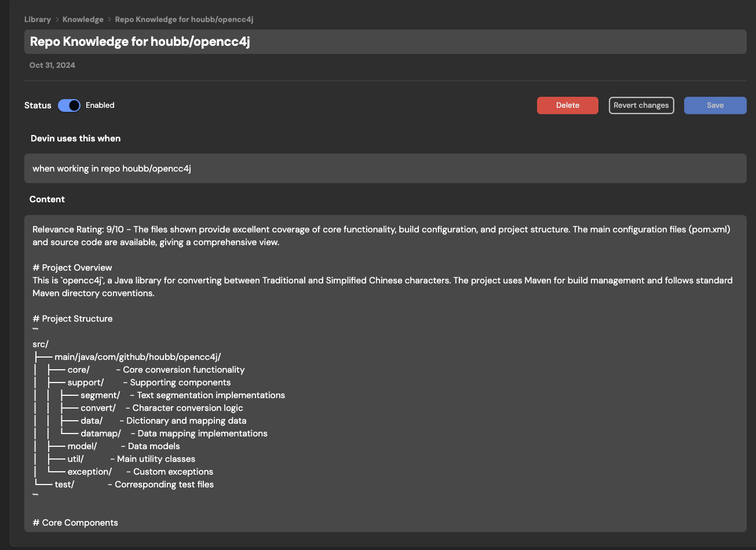
Task: Click the Revert changes button
Action: (641, 105)
